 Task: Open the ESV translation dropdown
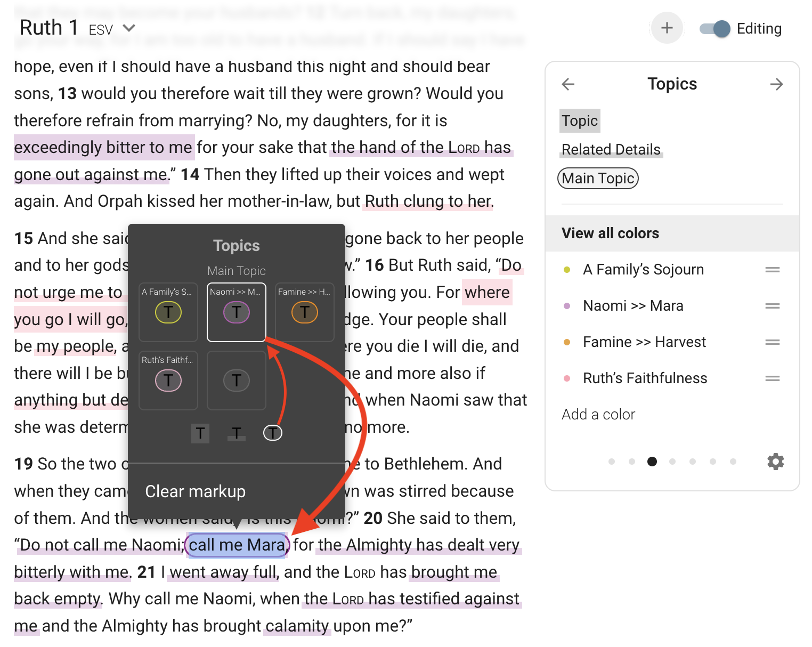point(112,29)
